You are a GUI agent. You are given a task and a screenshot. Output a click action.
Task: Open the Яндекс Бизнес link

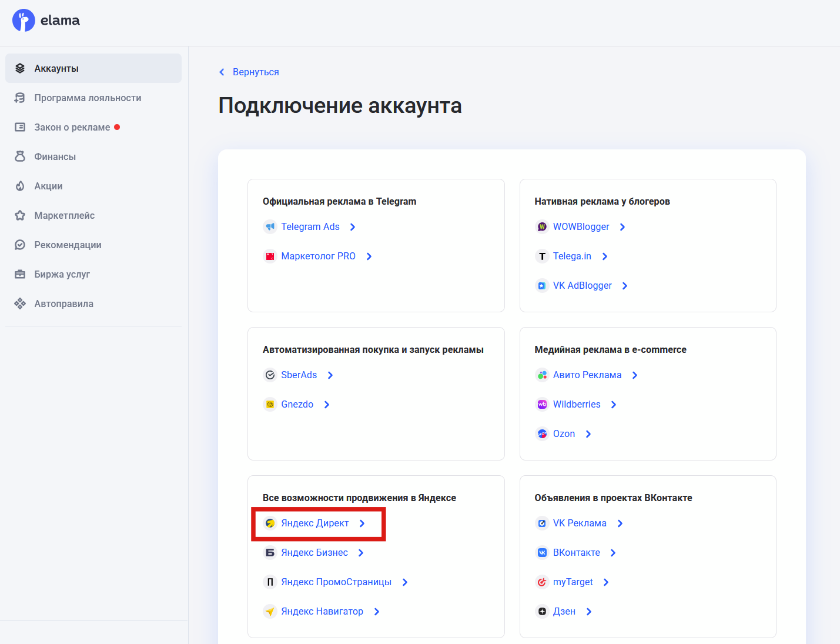[x=314, y=552]
